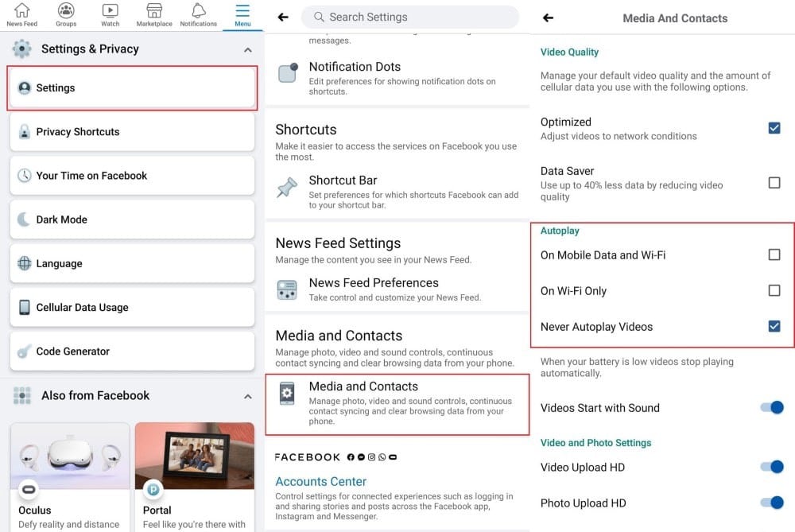Open the Oculus product card
Viewport: 795px width, 532px height.
click(70, 477)
